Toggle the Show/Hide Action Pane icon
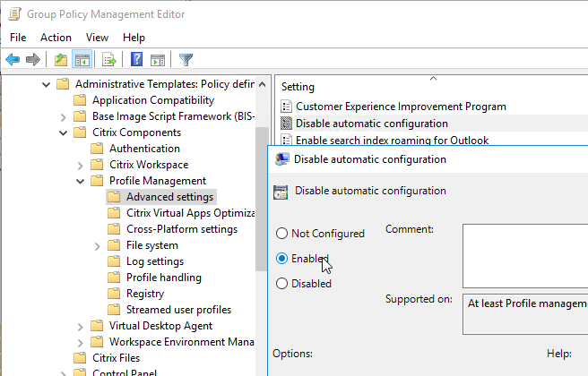588x376 pixels. pos(158,60)
